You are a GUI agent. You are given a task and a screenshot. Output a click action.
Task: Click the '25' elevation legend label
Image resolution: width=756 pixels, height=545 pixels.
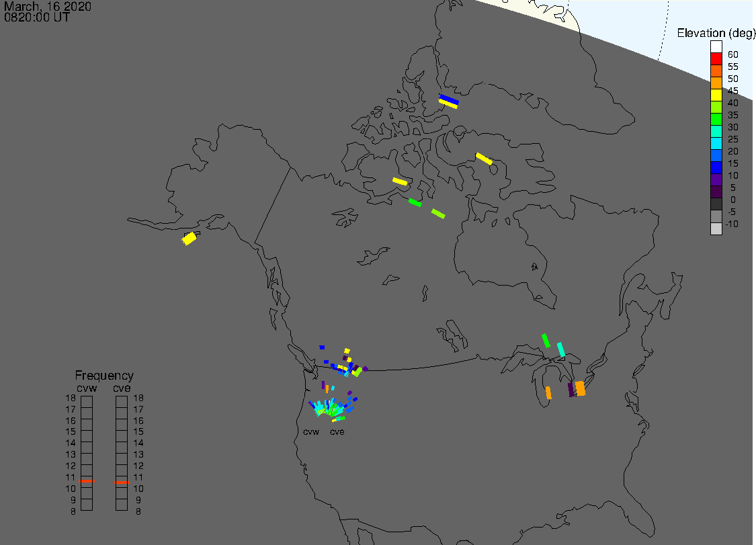(x=733, y=139)
